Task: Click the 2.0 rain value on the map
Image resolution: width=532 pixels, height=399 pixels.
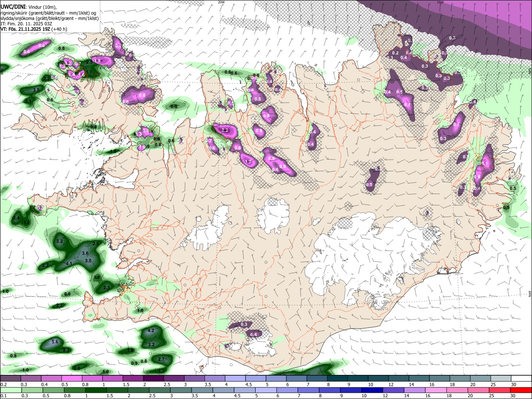Action: click(x=77, y=368)
